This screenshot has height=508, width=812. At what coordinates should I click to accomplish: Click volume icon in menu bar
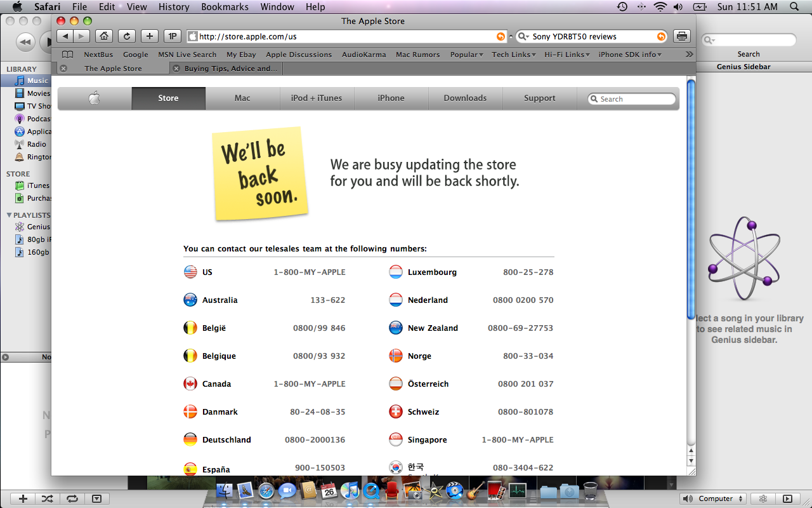(x=678, y=7)
